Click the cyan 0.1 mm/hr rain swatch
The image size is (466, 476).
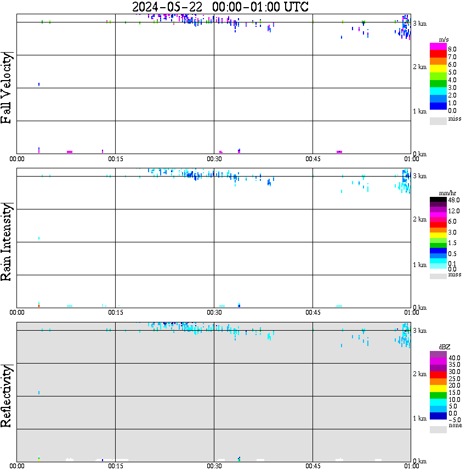(x=438, y=261)
